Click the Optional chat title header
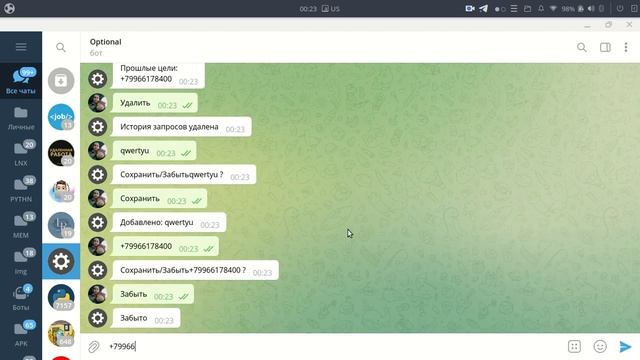 [105, 42]
